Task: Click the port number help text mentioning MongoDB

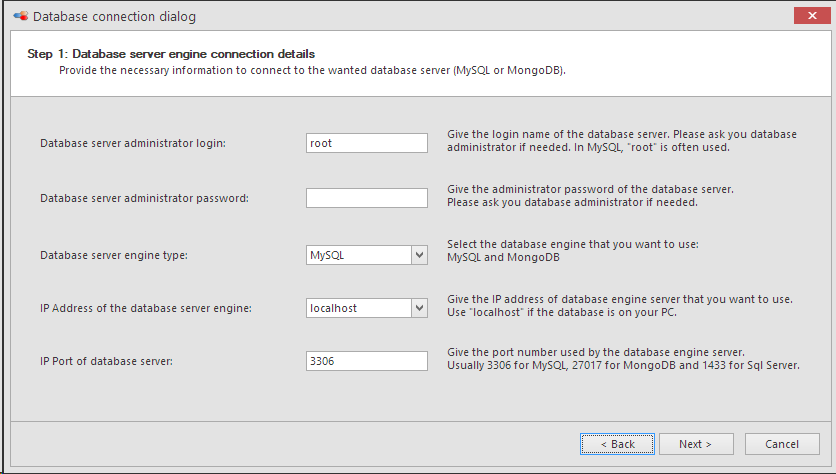Action: [x=623, y=359]
